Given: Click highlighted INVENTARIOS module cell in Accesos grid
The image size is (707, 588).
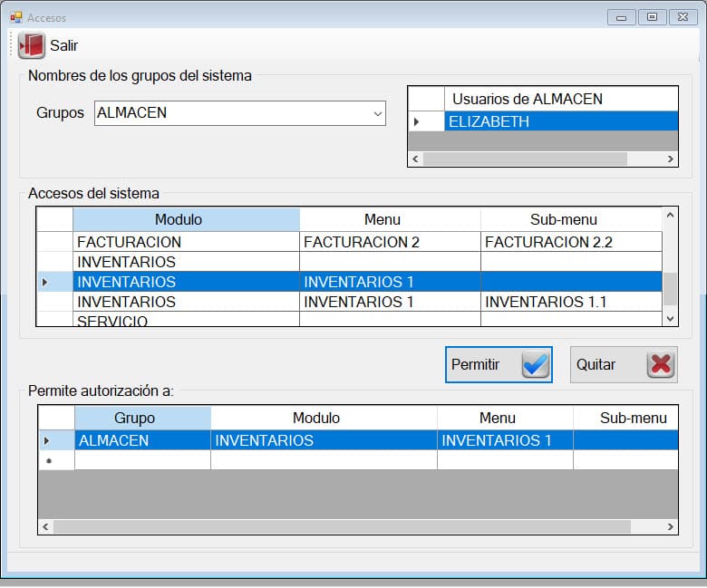Looking at the screenshot, I should point(186,282).
